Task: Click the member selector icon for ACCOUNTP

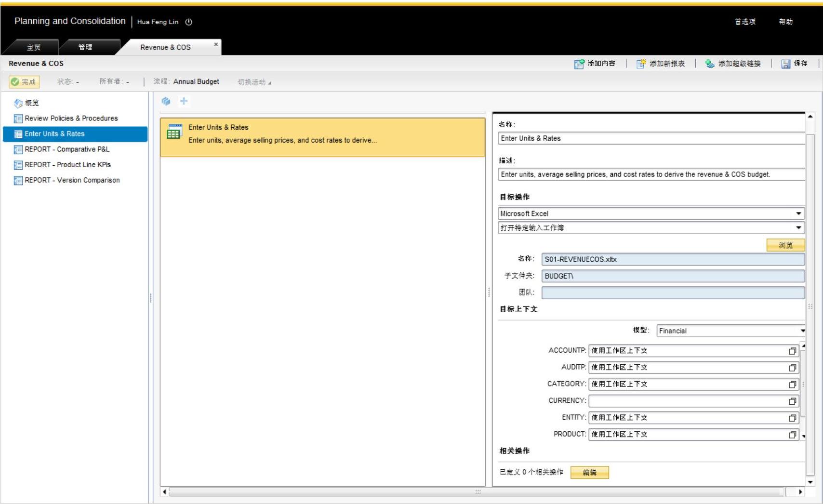Action: [793, 351]
